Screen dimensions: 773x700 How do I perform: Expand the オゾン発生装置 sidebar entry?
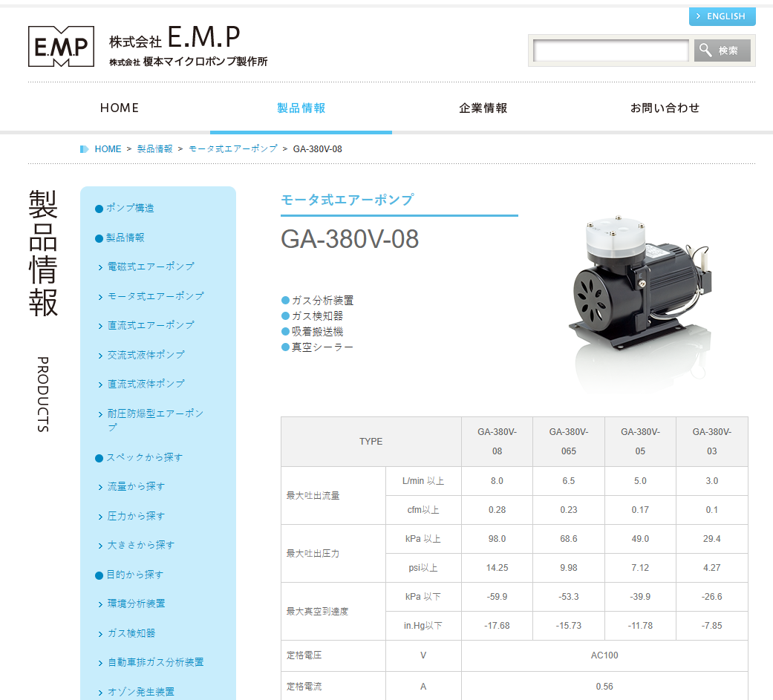click(143, 691)
